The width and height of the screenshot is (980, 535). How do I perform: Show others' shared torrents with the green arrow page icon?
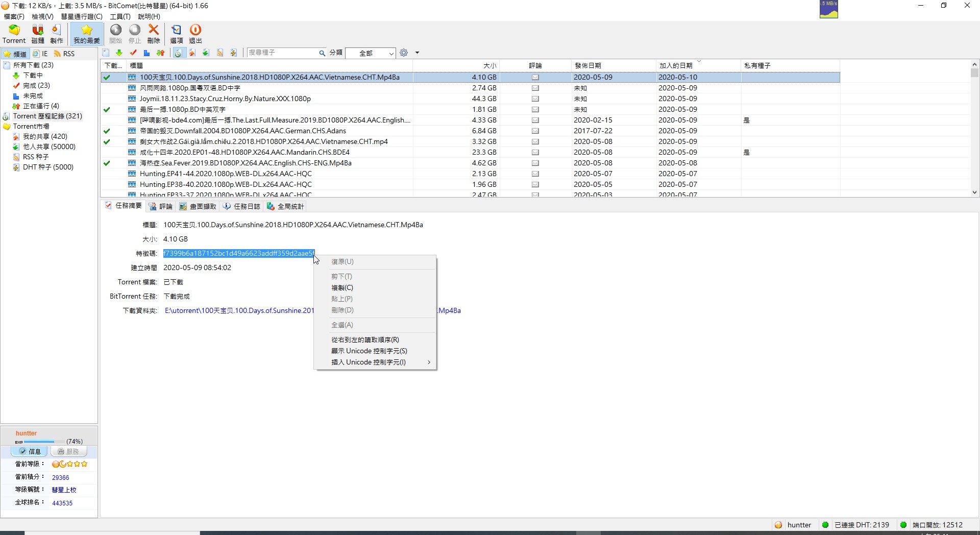pos(206,53)
